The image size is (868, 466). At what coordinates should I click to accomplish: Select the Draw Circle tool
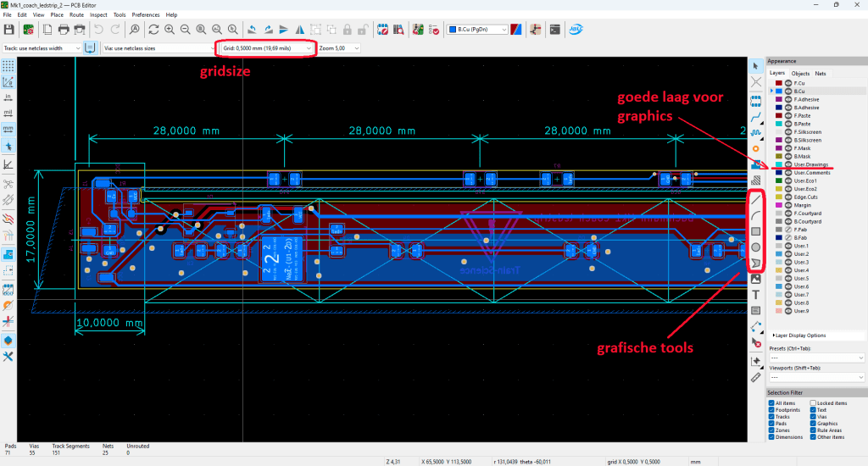(755, 247)
